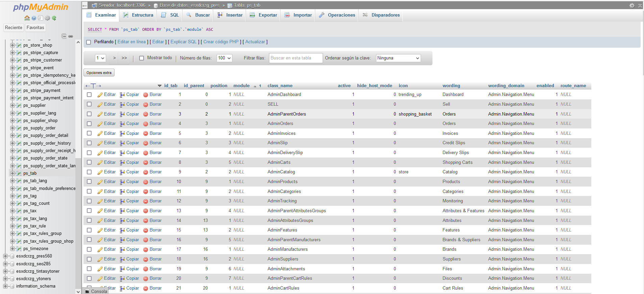Click the pencil icon for the AdminCatalog row
Image resolution: width=644 pixels, height=294 pixels.
(100, 172)
